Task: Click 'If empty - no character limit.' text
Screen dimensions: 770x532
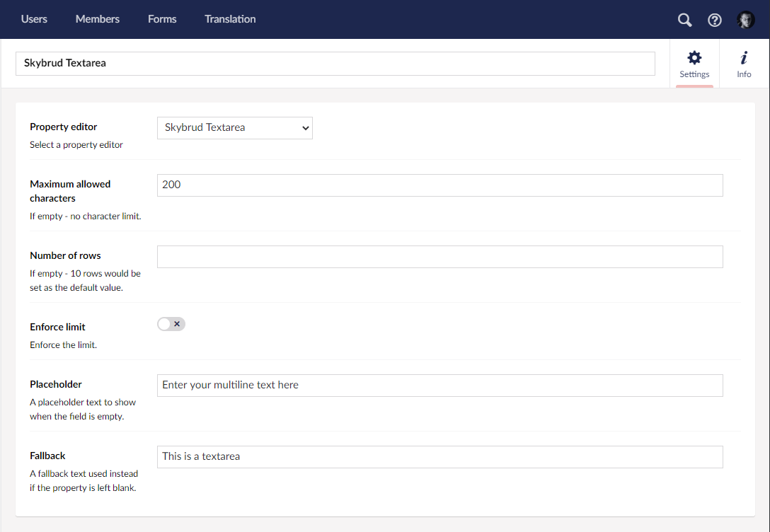Action: point(86,216)
